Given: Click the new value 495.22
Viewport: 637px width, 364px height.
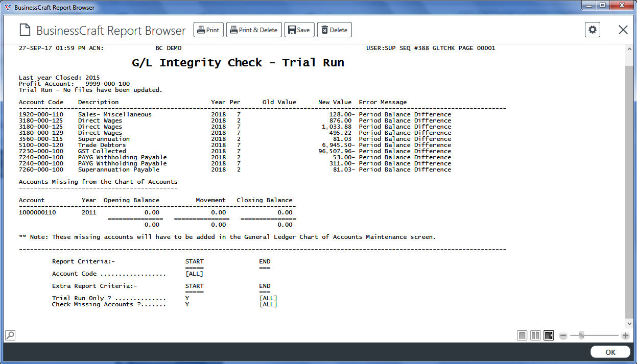Looking at the screenshot, I should (x=340, y=133).
